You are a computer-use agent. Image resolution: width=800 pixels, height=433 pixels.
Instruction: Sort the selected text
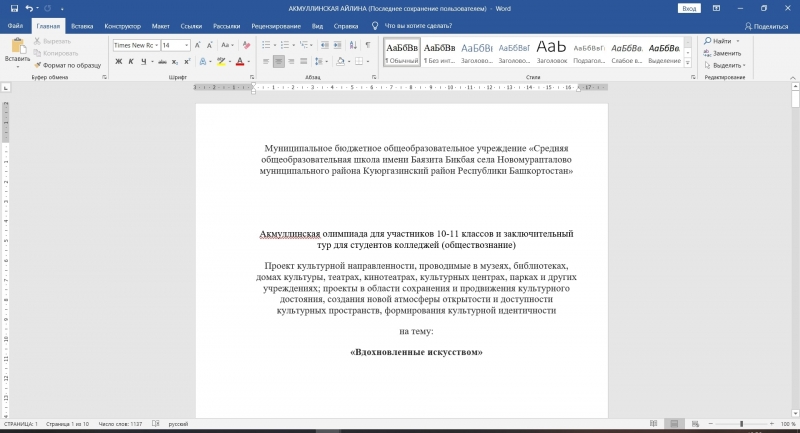(353, 45)
